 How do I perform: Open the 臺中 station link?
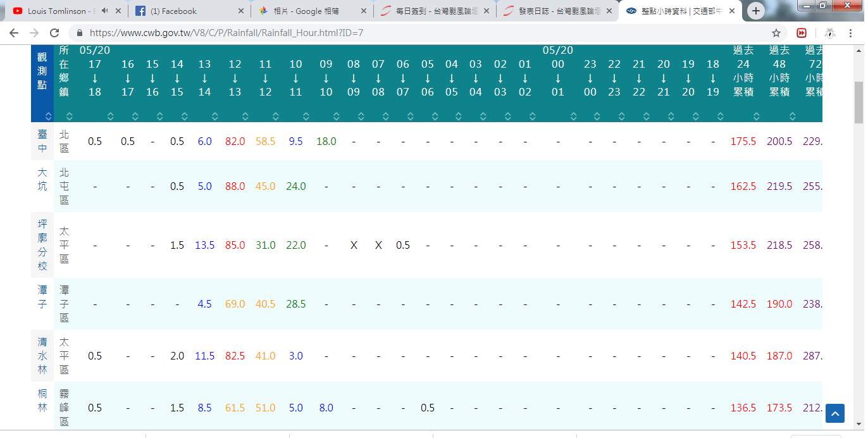coord(42,141)
